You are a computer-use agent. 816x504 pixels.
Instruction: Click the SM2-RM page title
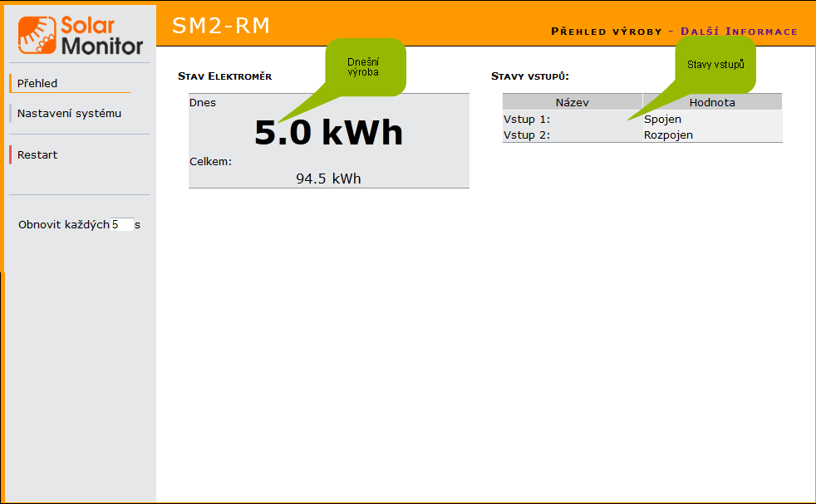click(221, 26)
